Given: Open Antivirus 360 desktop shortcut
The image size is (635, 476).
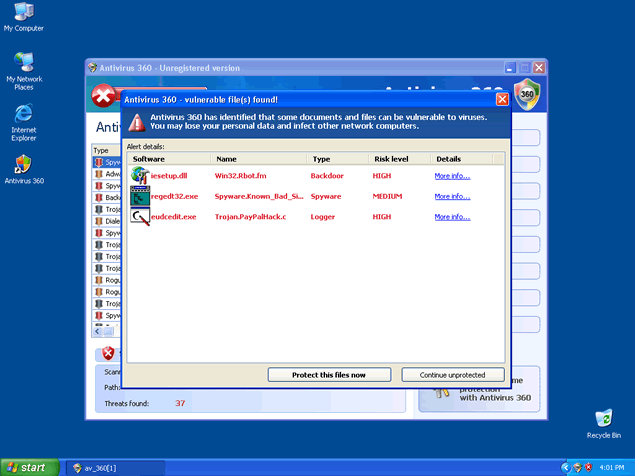Looking at the screenshot, I should [x=23, y=164].
